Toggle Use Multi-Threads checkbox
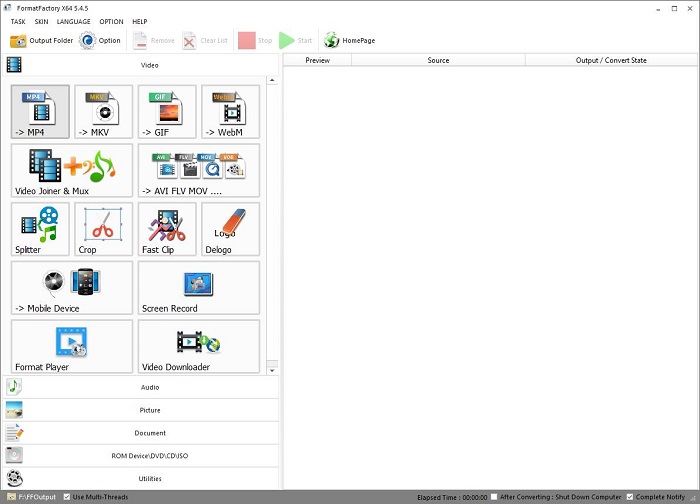The width and height of the screenshot is (700, 504). point(67,497)
